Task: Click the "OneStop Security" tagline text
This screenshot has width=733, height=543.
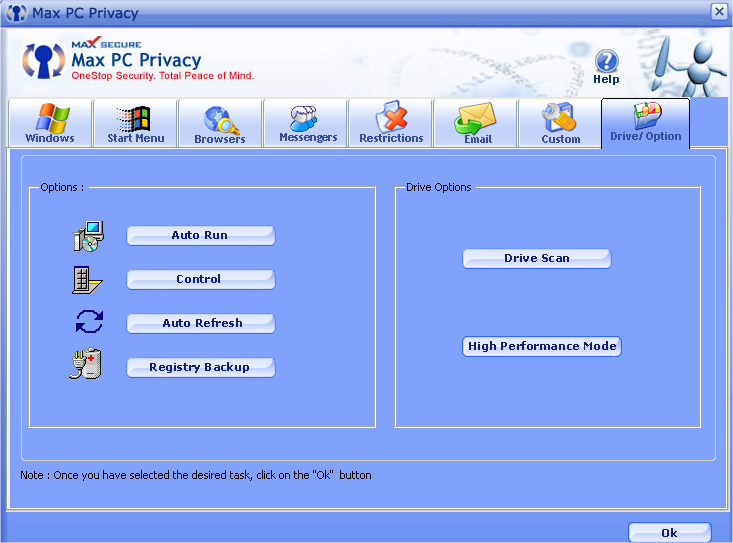Action: pyautogui.click(x=163, y=76)
